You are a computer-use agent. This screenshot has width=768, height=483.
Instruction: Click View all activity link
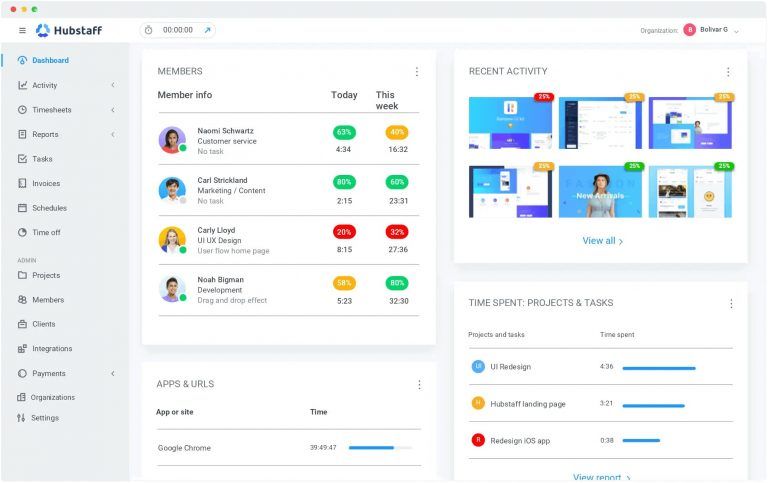[x=602, y=241]
